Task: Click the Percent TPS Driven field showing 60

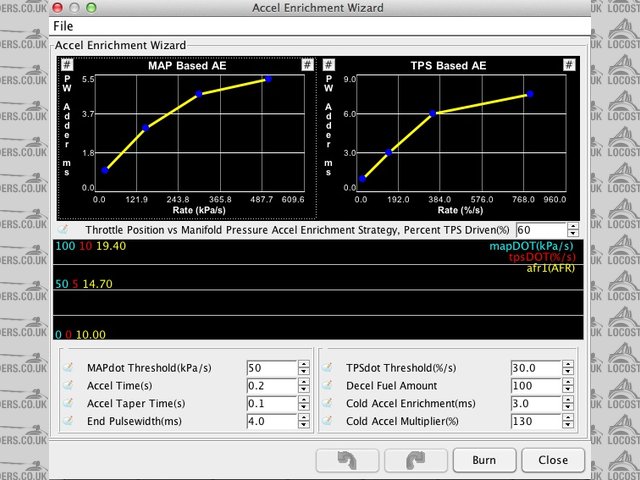Action: pos(541,230)
